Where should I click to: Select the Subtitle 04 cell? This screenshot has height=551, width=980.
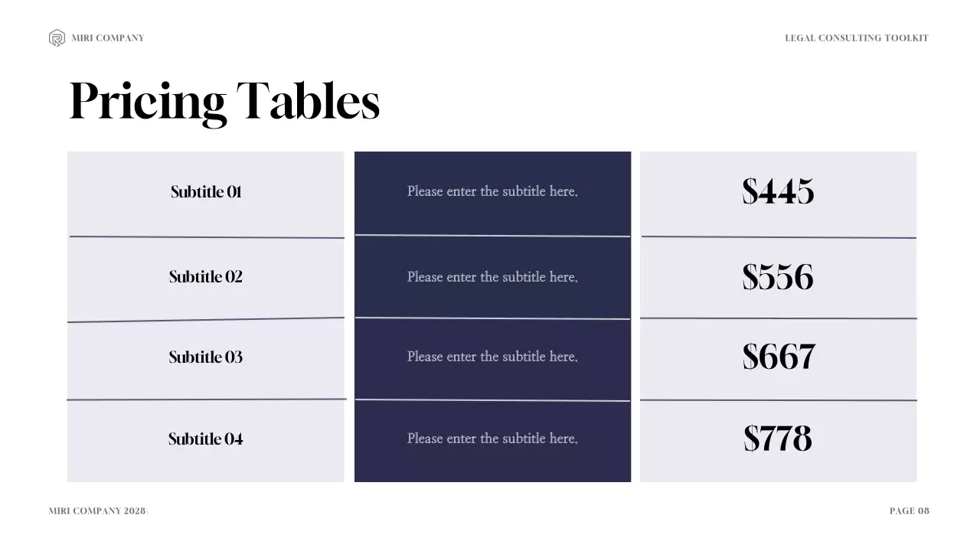pos(206,439)
